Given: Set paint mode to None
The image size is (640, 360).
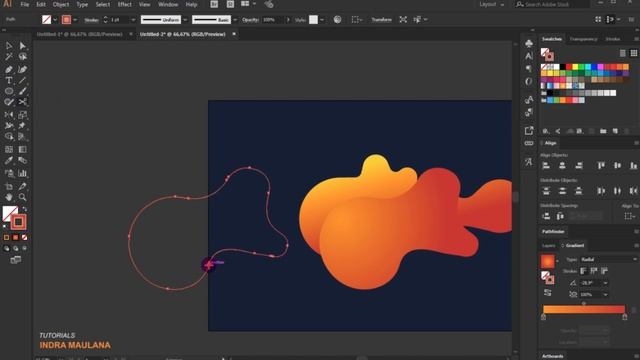Looking at the screenshot, I should [24, 237].
